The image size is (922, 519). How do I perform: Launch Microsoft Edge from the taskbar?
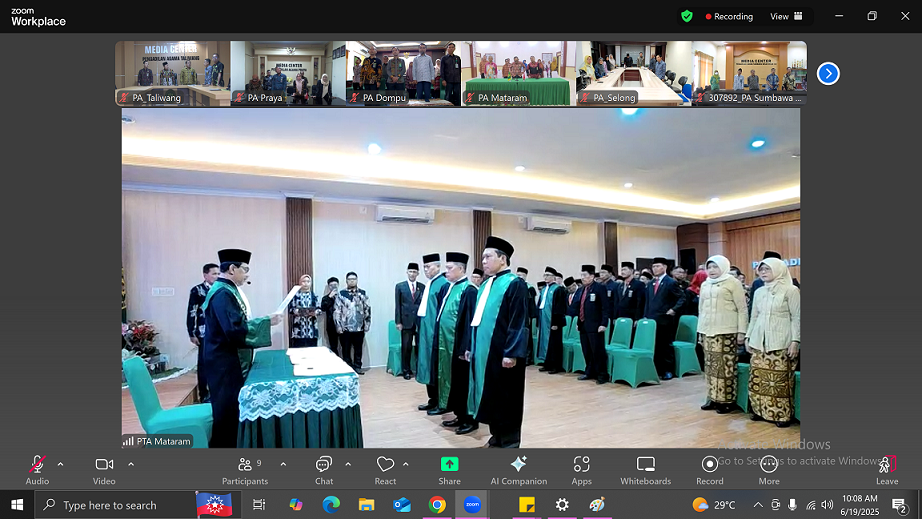pos(331,505)
